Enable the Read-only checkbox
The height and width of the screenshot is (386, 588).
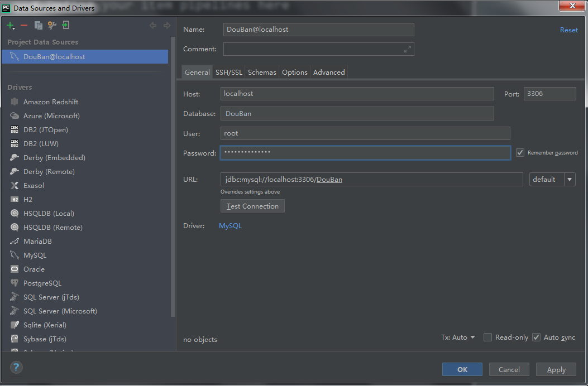(x=487, y=337)
